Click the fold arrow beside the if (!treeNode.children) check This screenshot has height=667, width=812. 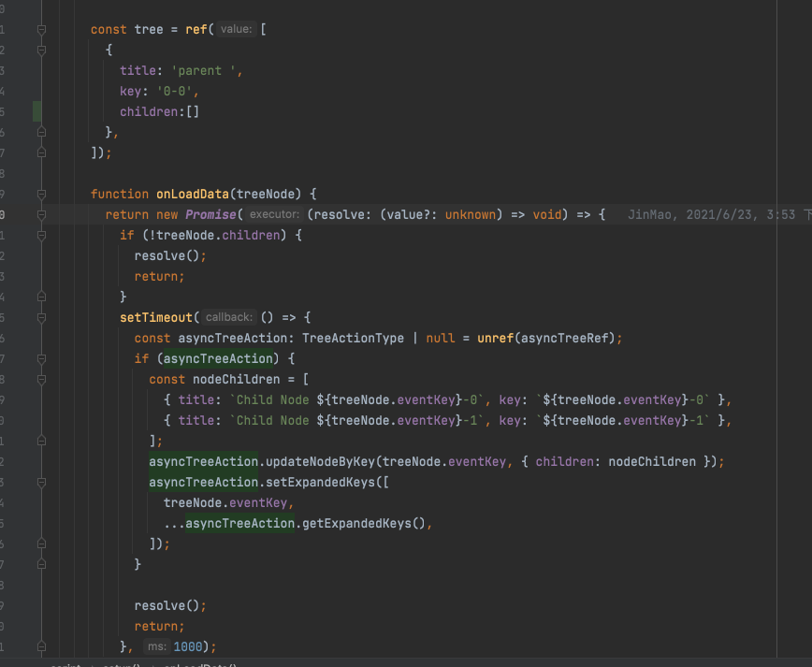pos(39,235)
